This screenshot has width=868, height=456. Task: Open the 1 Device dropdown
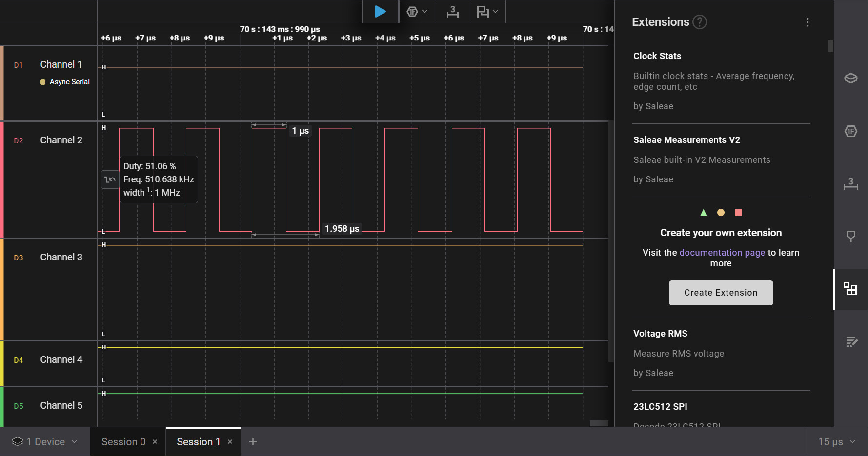pyautogui.click(x=45, y=442)
